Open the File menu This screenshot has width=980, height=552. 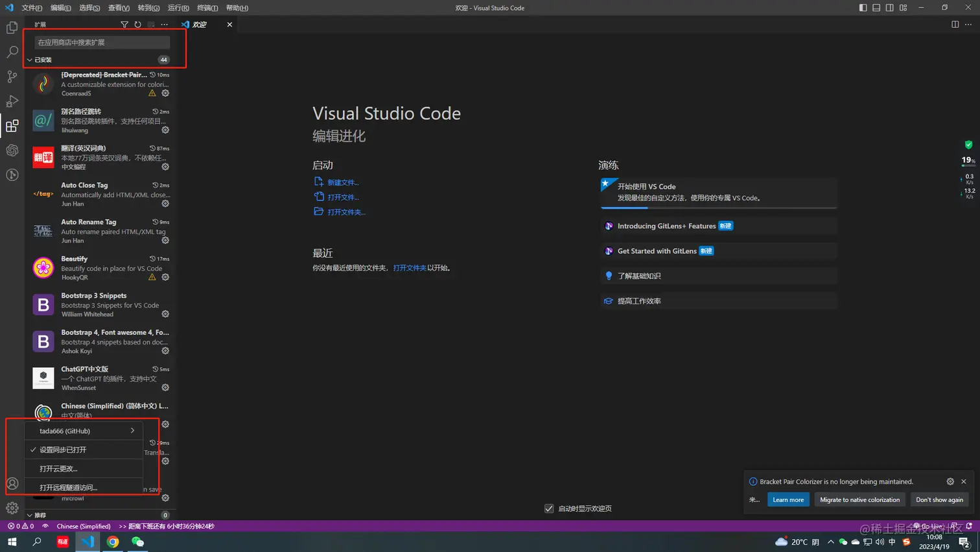click(x=32, y=8)
